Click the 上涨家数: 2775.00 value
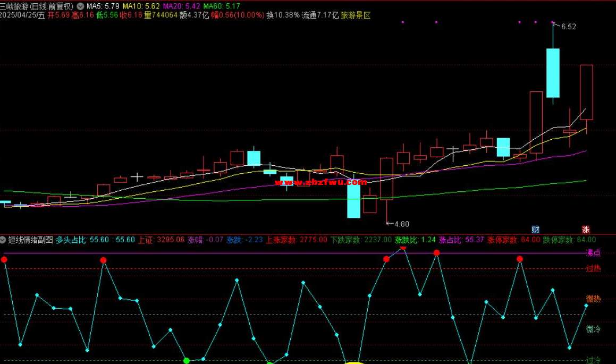 [297, 240]
